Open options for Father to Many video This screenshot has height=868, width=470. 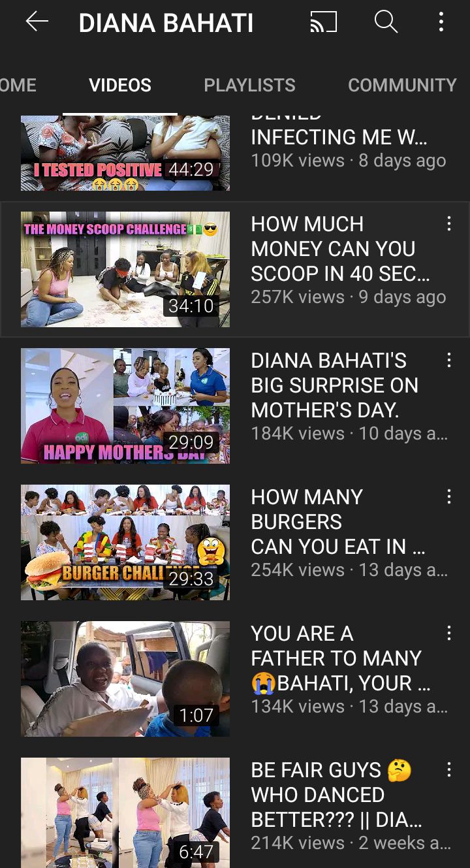click(449, 634)
